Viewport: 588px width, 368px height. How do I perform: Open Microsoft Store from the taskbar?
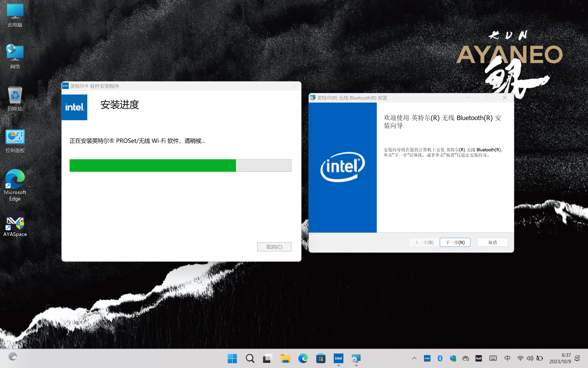(x=321, y=359)
